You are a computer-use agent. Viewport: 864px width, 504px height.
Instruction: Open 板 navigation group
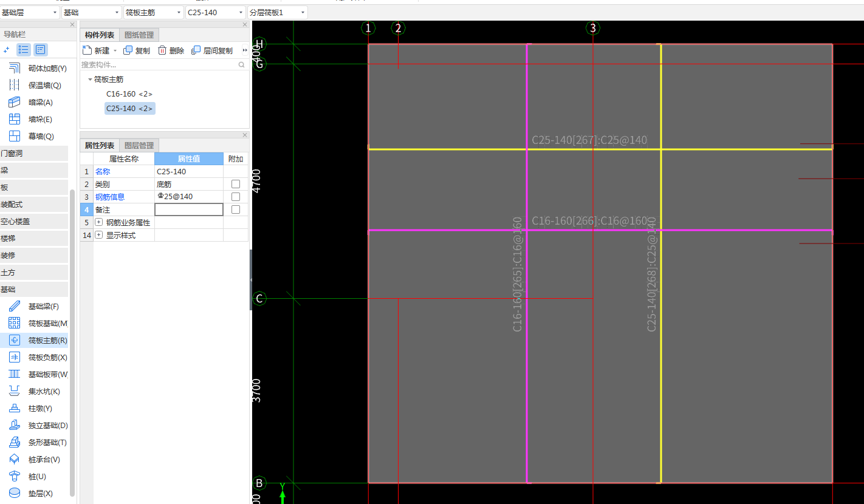point(34,188)
